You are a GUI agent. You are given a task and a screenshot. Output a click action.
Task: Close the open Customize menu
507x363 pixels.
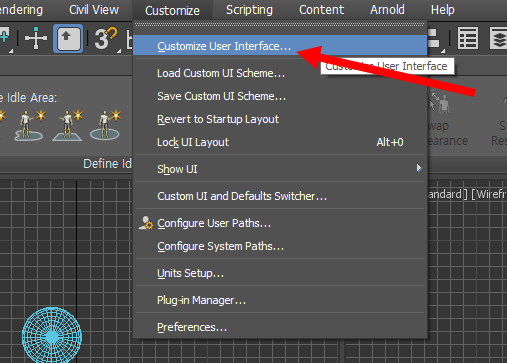coord(172,10)
